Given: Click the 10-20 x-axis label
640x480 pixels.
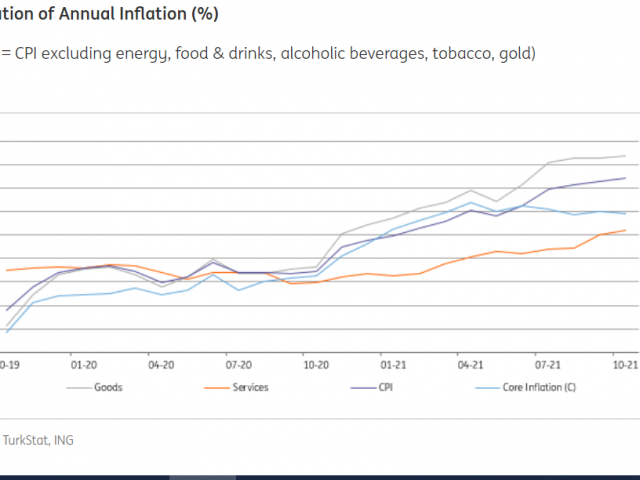Looking at the screenshot, I should pos(316,365).
